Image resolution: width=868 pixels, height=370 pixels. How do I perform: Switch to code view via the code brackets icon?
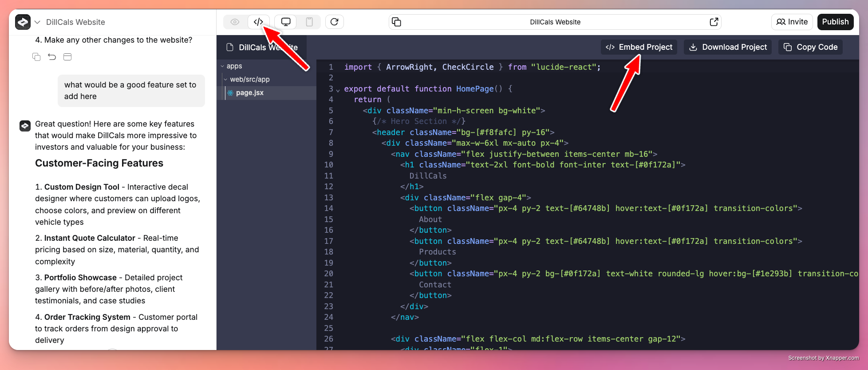(x=259, y=22)
